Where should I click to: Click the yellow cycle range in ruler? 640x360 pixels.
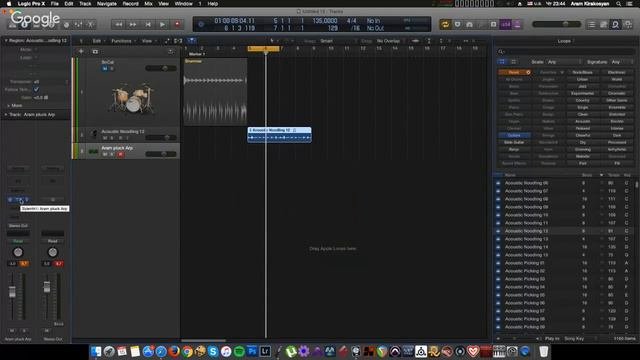tap(264, 49)
